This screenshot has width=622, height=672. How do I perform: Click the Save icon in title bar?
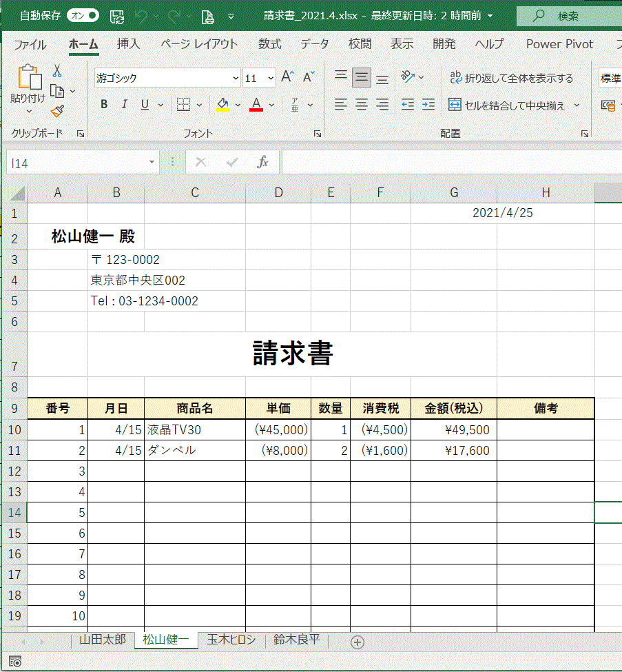coord(117,17)
